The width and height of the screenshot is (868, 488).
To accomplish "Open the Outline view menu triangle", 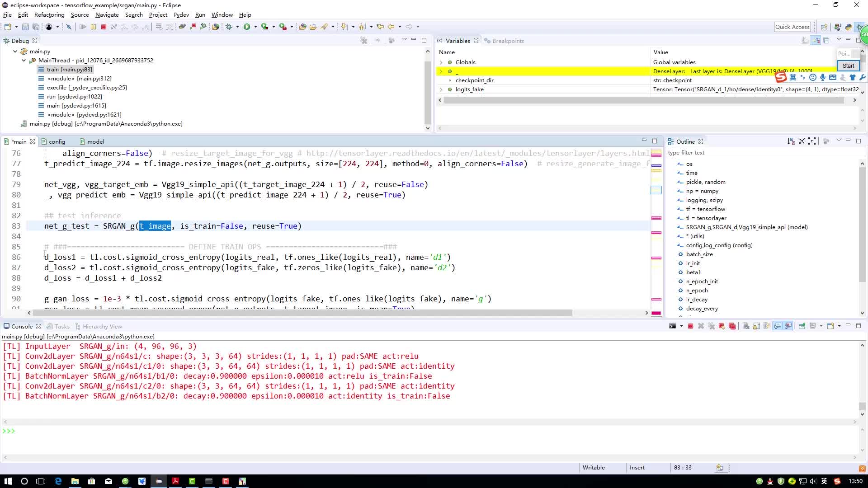I will (x=839, y=141).
